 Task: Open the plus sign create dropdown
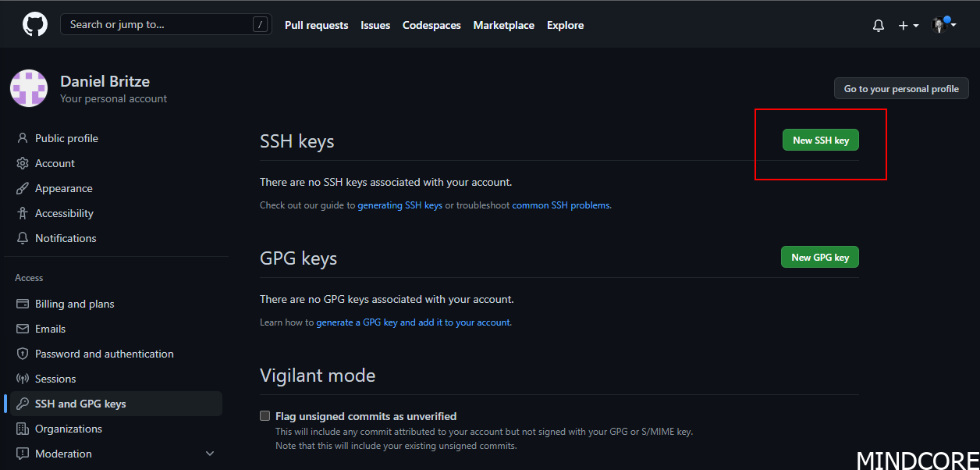tap(905, 25)
